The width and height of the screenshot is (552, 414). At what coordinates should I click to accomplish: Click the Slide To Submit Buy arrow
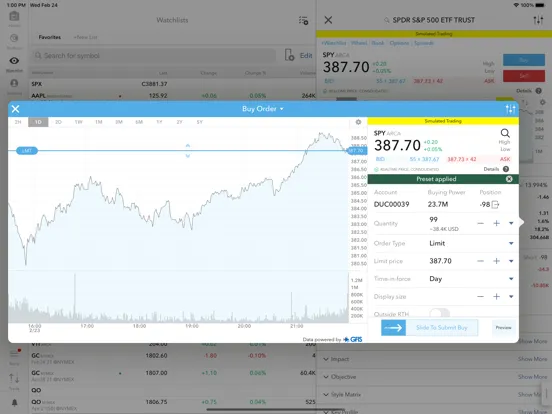393,328
